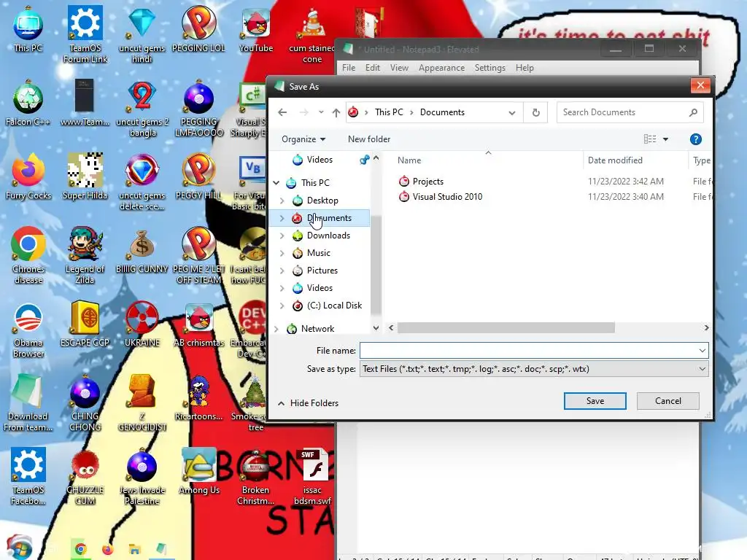Close the Save As dialog
Screen dimensions: 747x560
[700, 86]
